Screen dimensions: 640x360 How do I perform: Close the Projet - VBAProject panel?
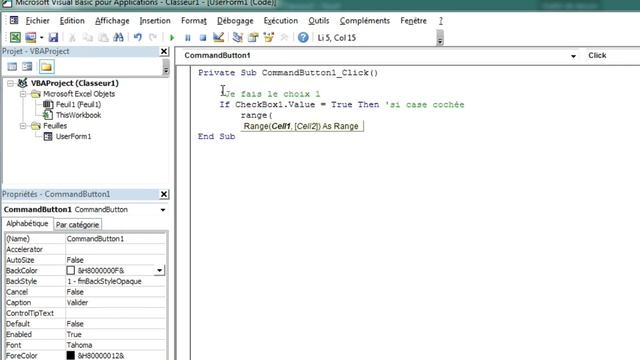[164, 51]
